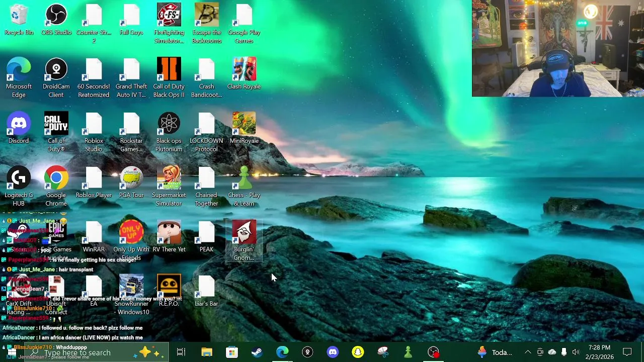644x362 pixels.
Task: Select the Supermarket Simulator icon
Action: pyautogui.click(x=169, y=187)
